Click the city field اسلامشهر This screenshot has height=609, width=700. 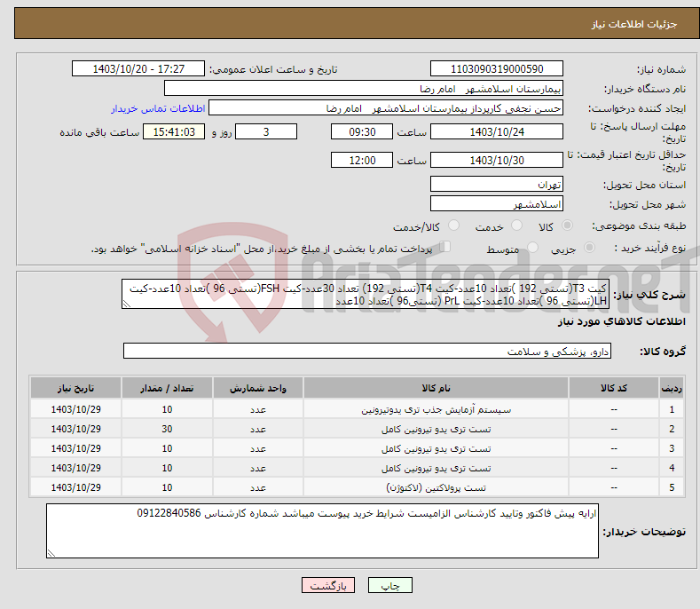coord(497,204)
